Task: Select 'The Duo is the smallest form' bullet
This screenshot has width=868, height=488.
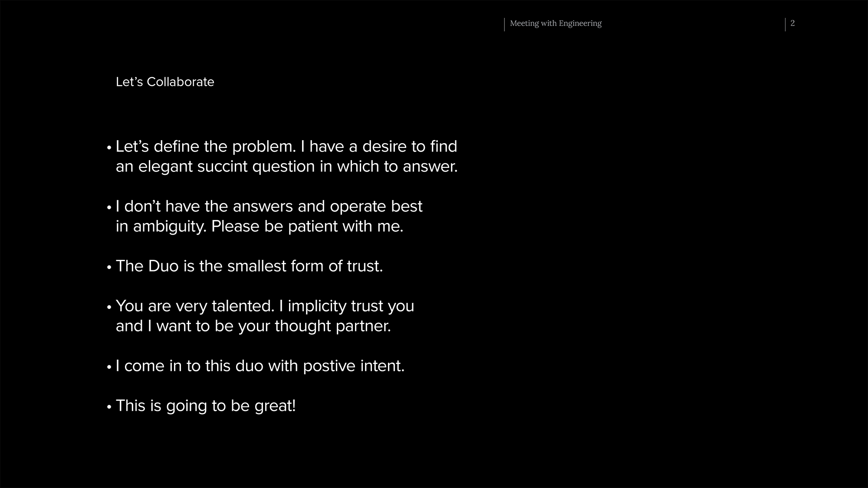Action: click(249, 266)
